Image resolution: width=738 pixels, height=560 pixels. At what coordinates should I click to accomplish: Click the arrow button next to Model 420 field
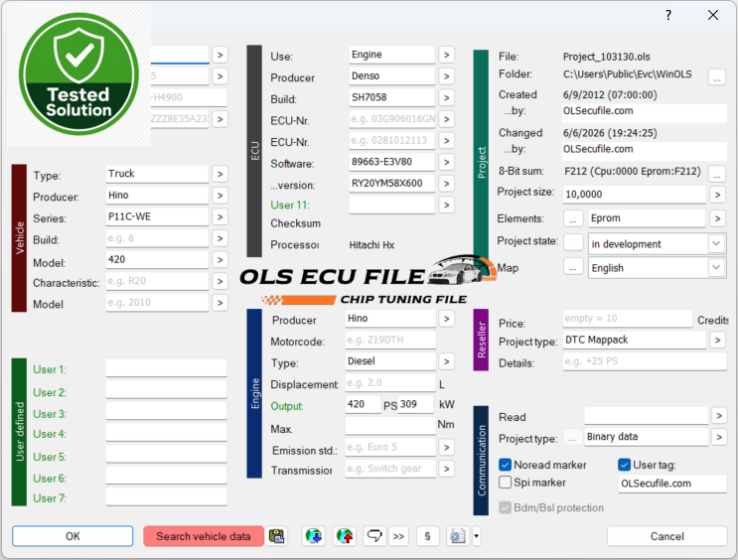coord(220,260)
